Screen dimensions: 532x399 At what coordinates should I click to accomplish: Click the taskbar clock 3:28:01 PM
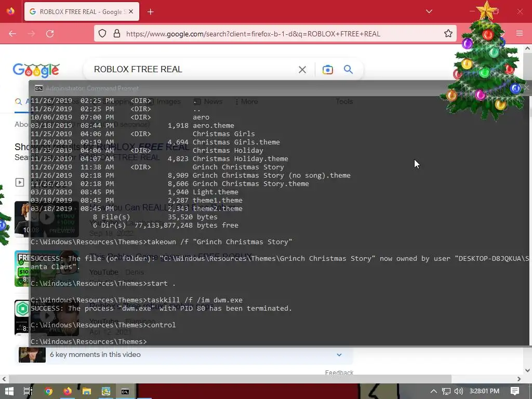tap(484, 391)
